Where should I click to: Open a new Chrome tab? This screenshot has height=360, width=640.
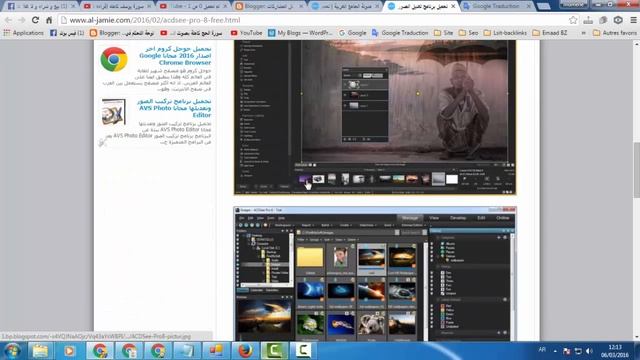tap(543, 6)
